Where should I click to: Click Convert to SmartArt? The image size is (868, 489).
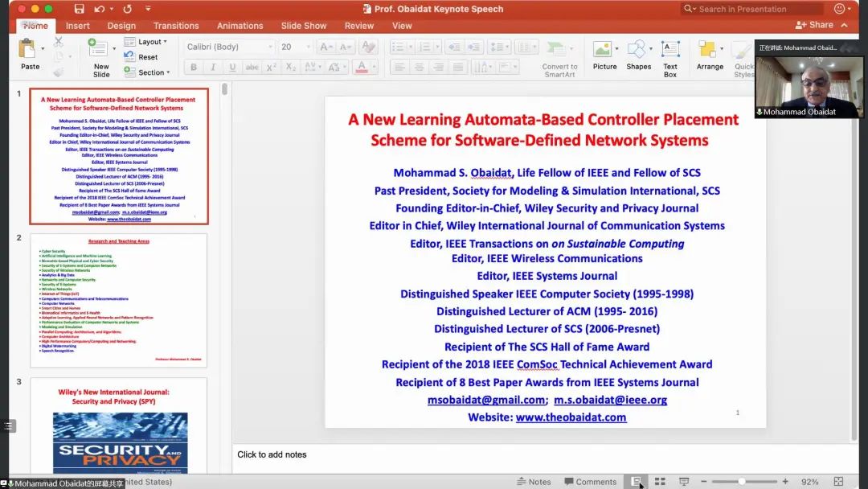click(x=559, y=59)
